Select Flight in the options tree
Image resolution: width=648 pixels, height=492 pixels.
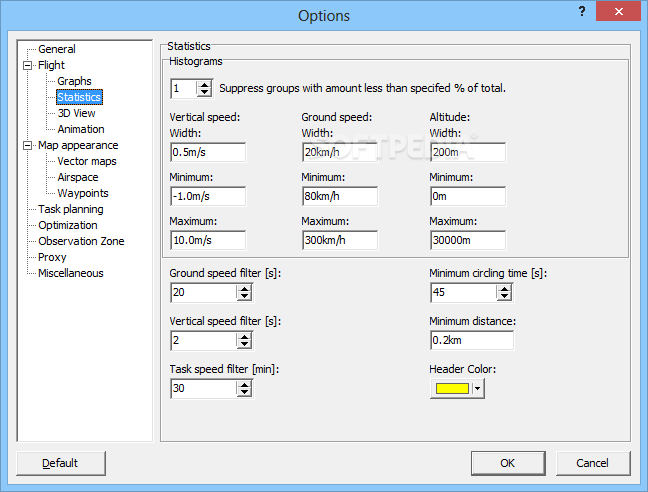[x=51, y=65]
